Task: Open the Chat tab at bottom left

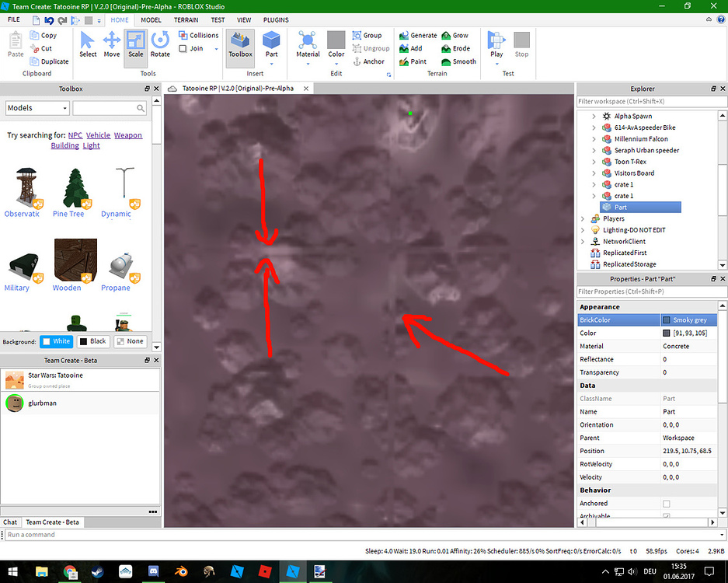Action: [10, 522]
